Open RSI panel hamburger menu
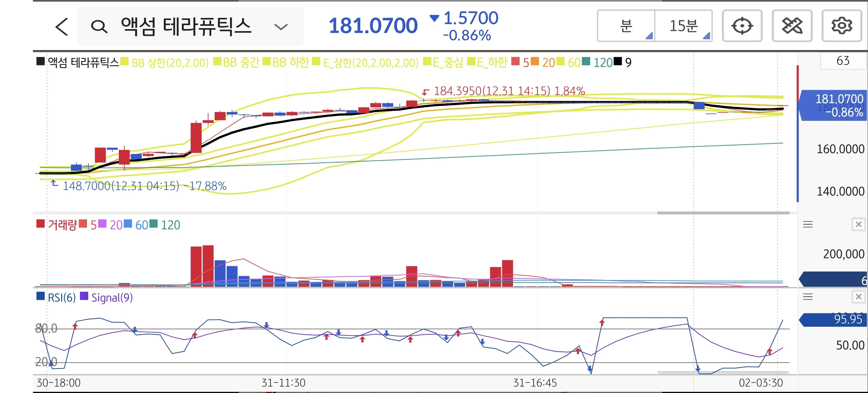 click(808, 297)
